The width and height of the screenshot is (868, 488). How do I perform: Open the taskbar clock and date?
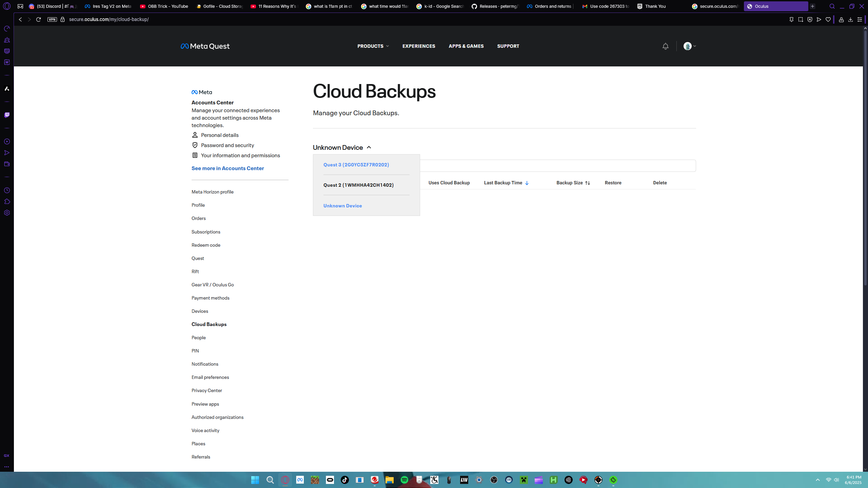tap(853, 480)
